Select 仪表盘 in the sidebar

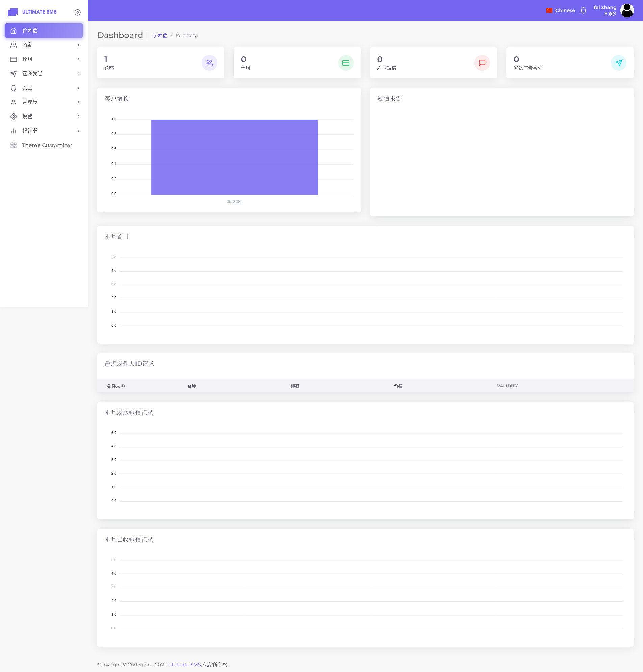(x=44, y=30)
